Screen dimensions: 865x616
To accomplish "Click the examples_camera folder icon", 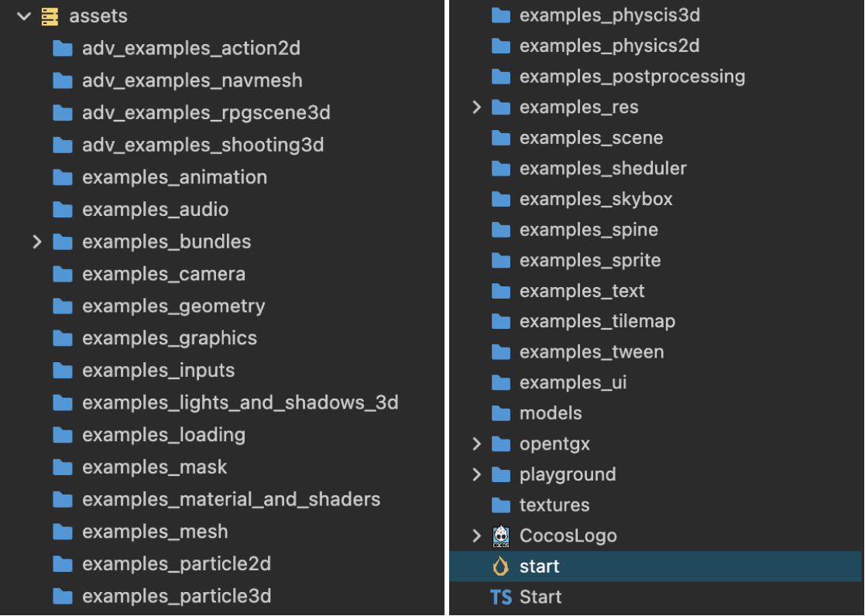I will [x=63, y=274].
